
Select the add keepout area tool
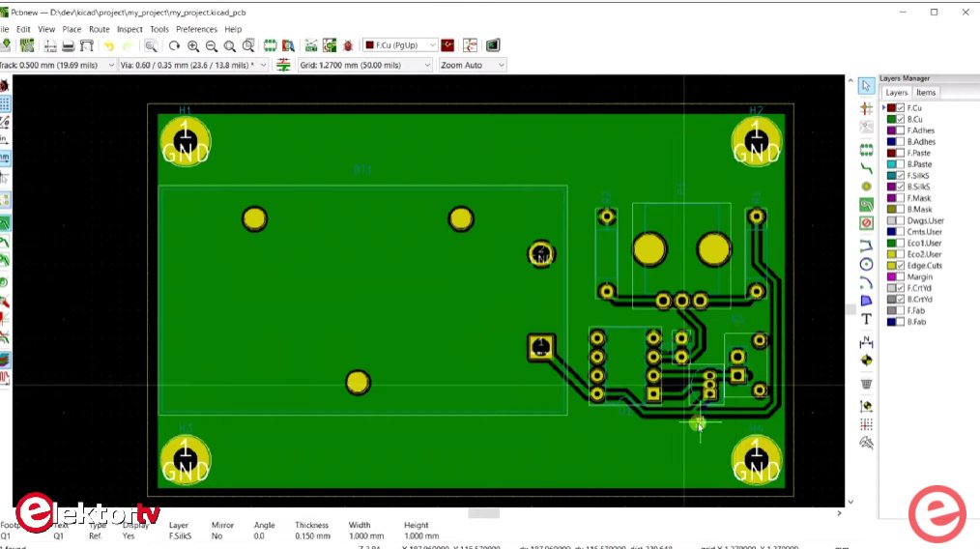[x=866, y=222]
